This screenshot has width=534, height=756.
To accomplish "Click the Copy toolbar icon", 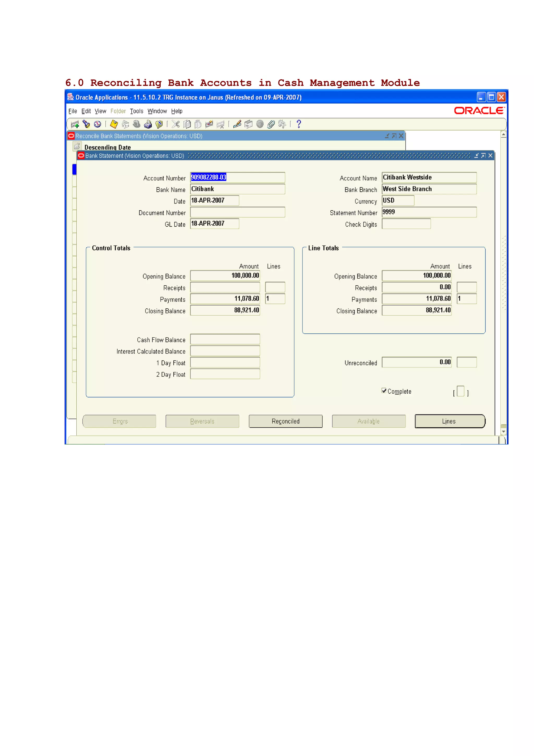I will click(187, 124).
